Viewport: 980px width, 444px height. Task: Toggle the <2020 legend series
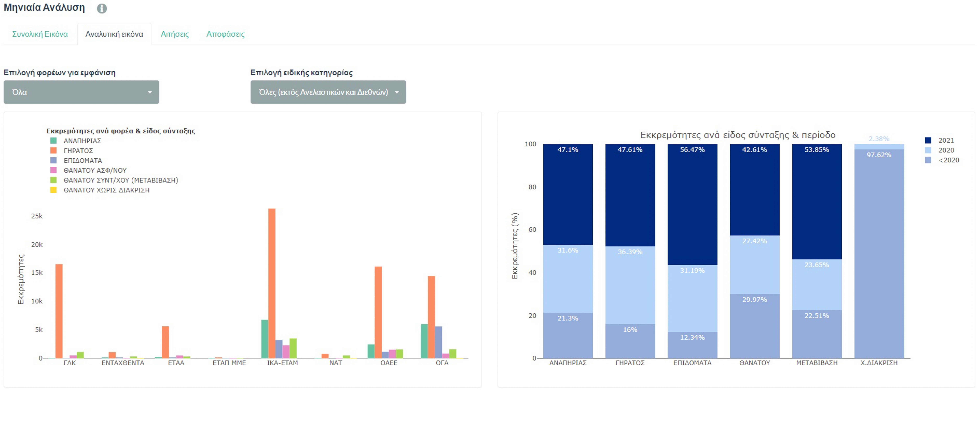[942, 160]
